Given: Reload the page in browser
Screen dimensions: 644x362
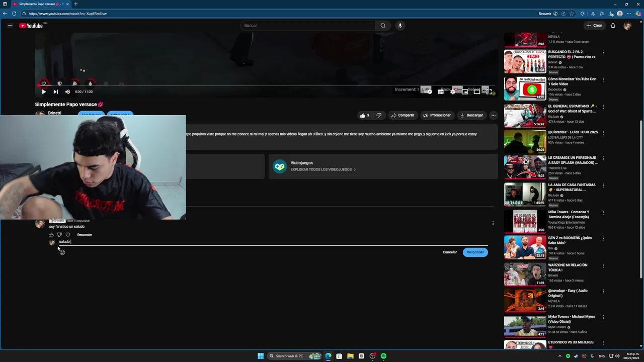Looking at the screenshot, I should 14,14.
